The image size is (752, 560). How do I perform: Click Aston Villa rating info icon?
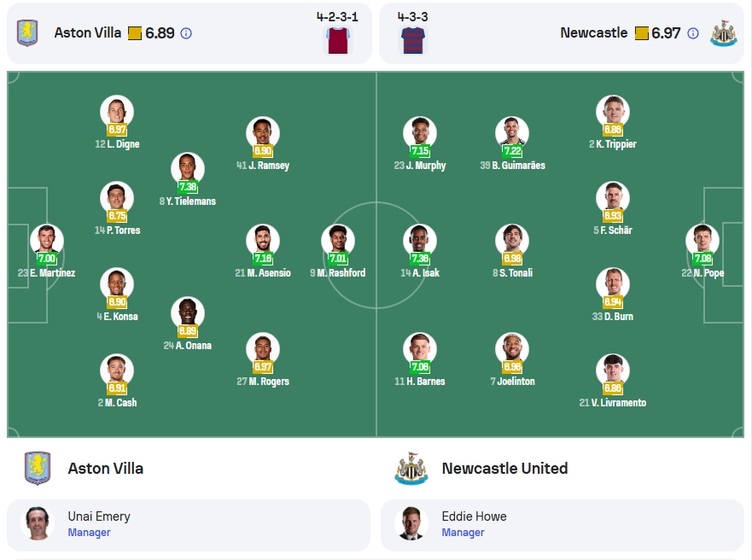(186, 33)
